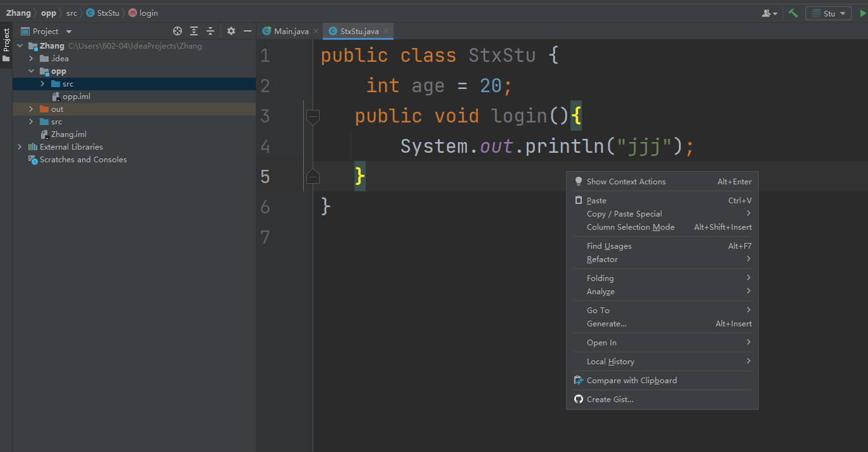Image resolution: width=868 pixels, height=452 pixels.
Task: Choose Show Context Actions in context menu
Action: (x=662, y=182)
